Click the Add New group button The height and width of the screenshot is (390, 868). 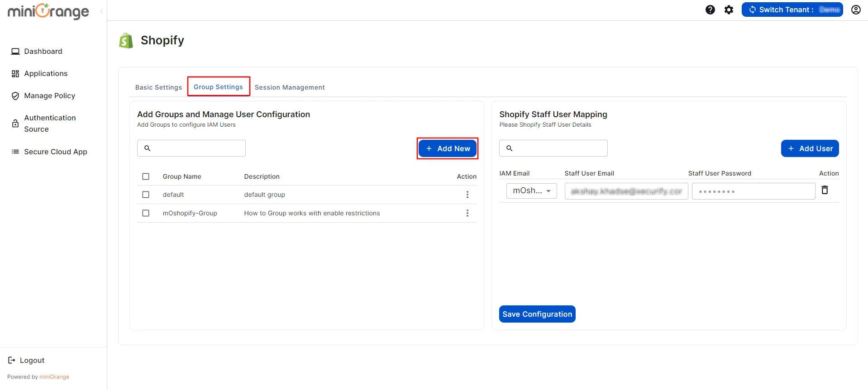coord(448,148)
